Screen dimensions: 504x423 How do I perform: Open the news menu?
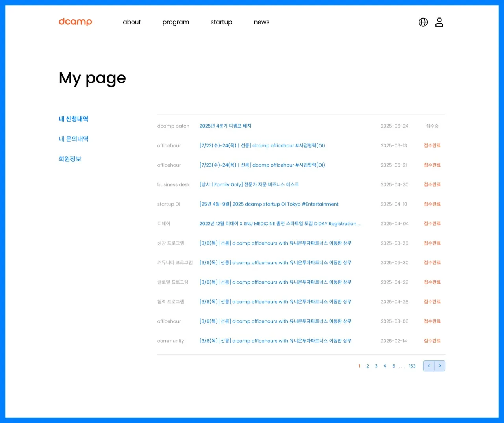[261, 22]
